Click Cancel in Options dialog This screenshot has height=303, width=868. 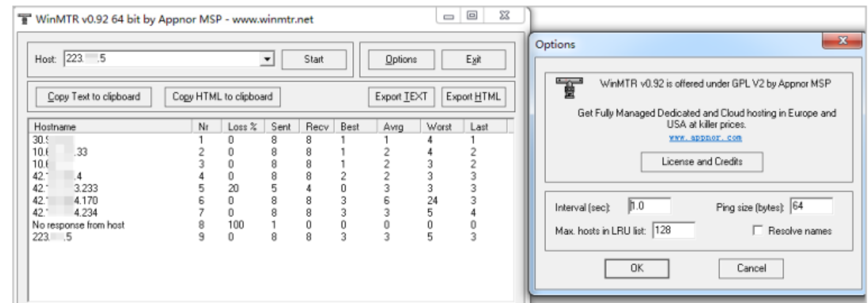pyautogui.click(x=751, y=268)
